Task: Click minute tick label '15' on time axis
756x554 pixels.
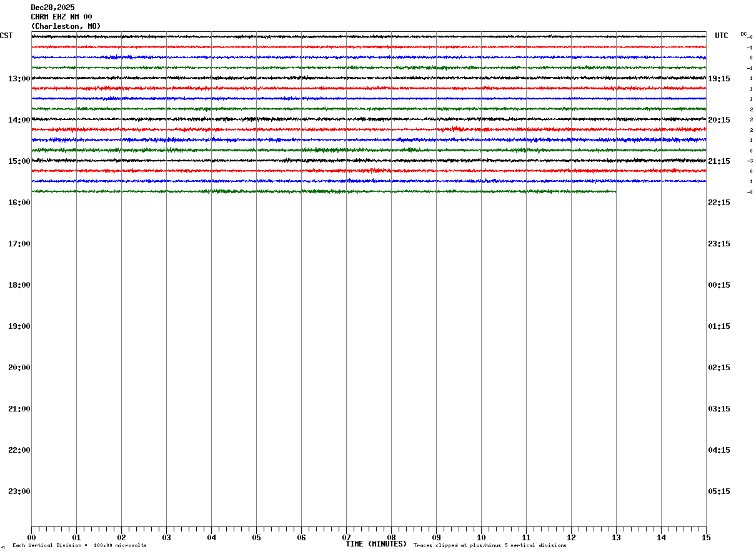Action: click(x=706, y=538)
